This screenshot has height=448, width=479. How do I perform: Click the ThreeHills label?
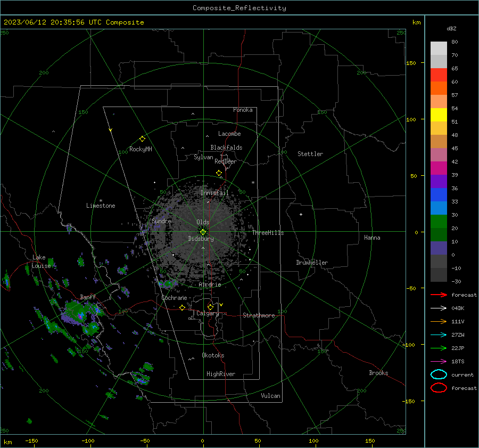(x=268, y=233)
